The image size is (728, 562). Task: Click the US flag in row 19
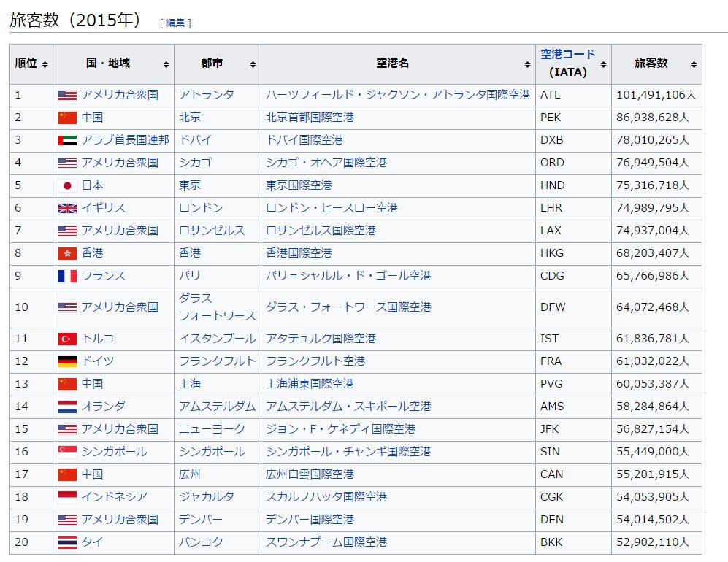pyautogui.click(x=67, y=520)
